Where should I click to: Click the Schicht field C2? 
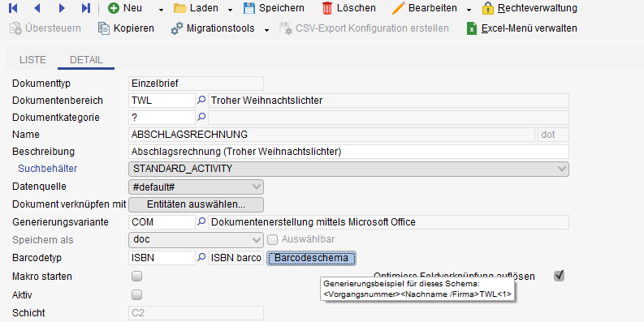(196, 313)
